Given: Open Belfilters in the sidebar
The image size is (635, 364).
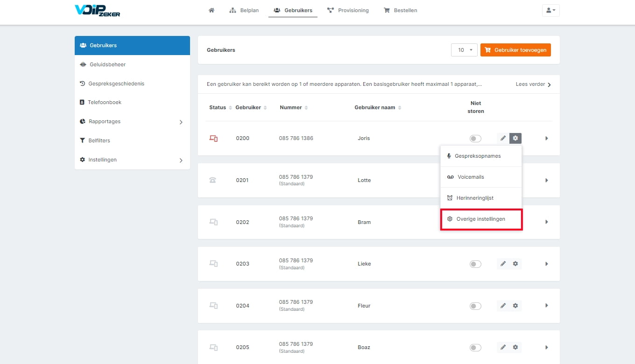Looking at the screenshot, I should tap(132, 140).
